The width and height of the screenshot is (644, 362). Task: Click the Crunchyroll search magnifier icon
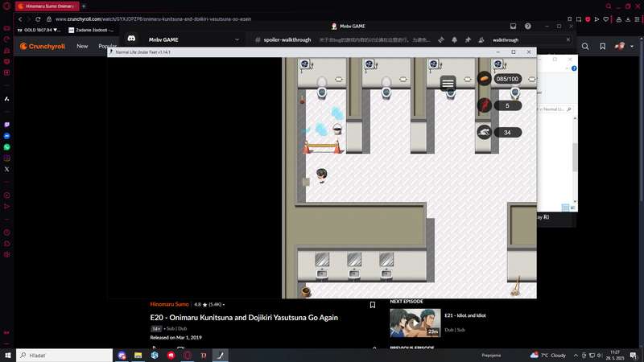pos(585,47)
